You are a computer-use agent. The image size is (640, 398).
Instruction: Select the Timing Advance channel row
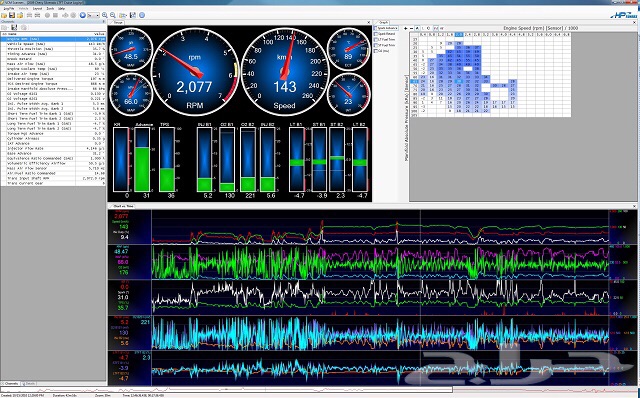pos(53,54)
